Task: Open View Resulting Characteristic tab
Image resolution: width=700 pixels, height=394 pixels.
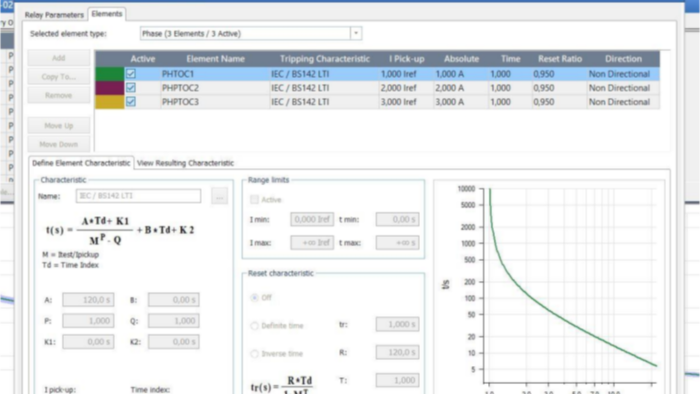Action: 185,163
